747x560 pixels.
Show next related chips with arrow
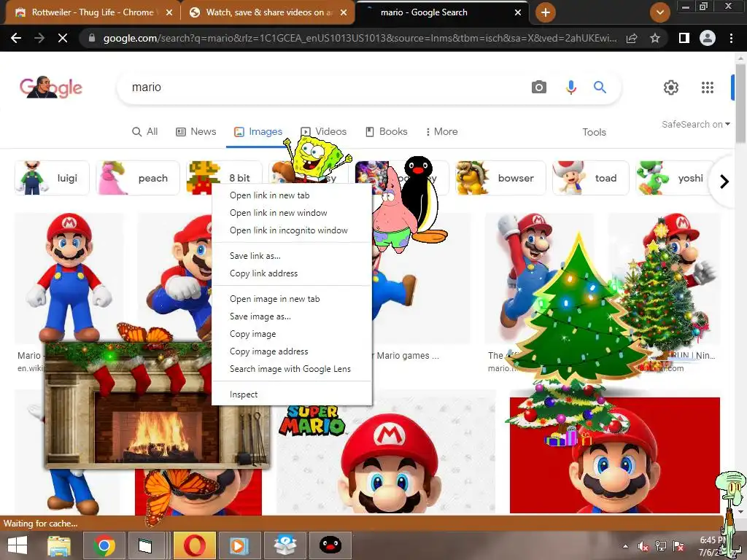724,182
